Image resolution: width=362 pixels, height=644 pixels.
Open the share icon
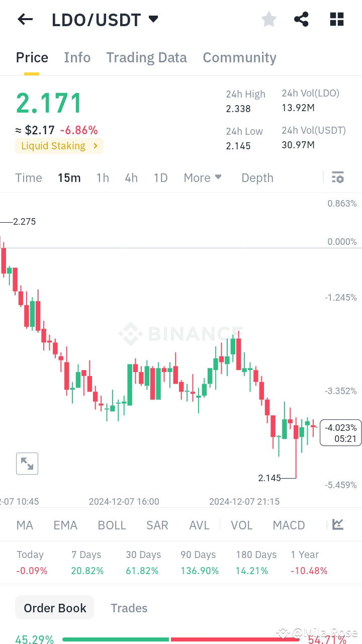tap(301, 20)
